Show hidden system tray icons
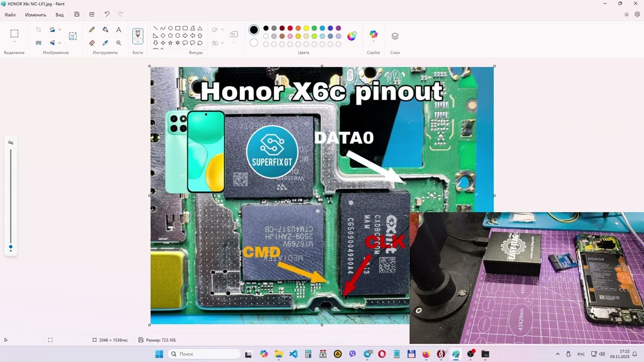The height and width of the screenshot is (362, 644). click(x=557, y=354)
